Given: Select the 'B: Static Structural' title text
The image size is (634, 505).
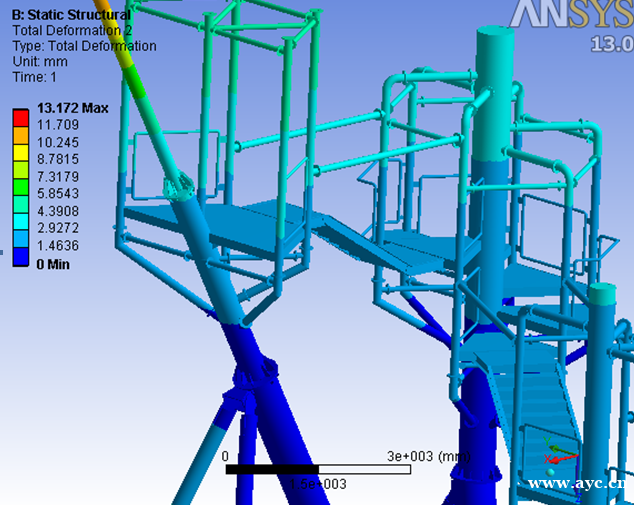Looking at the screenshot, I should point(70,15).
